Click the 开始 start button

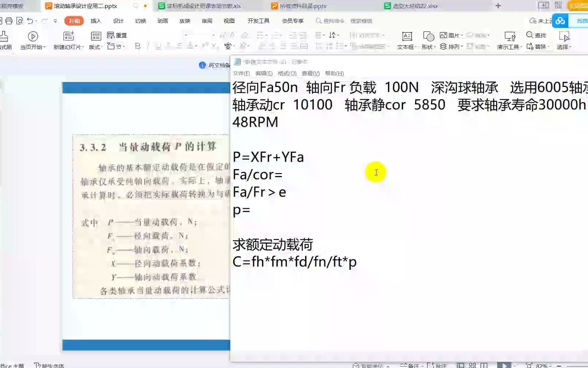click(73, 21)
